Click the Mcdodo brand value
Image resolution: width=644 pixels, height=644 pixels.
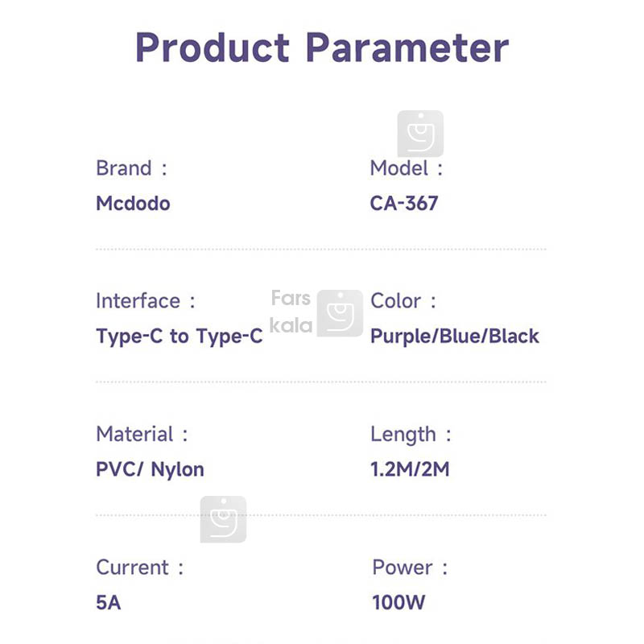click(x=133, y=203)
